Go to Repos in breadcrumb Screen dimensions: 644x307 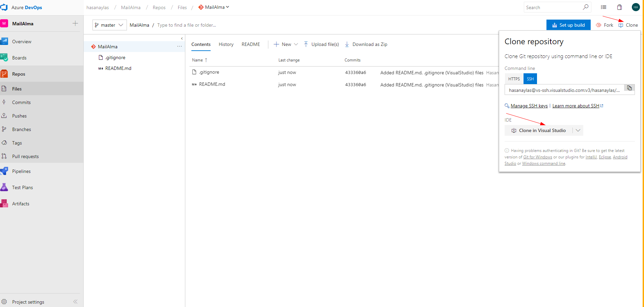[159, 7]
